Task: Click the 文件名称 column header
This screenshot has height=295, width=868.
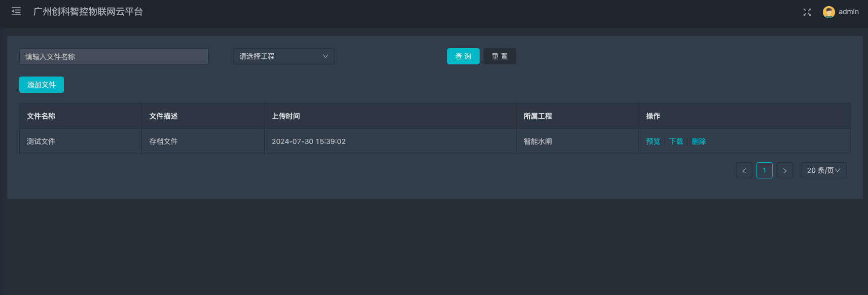Action: click(x=41, y=116)
